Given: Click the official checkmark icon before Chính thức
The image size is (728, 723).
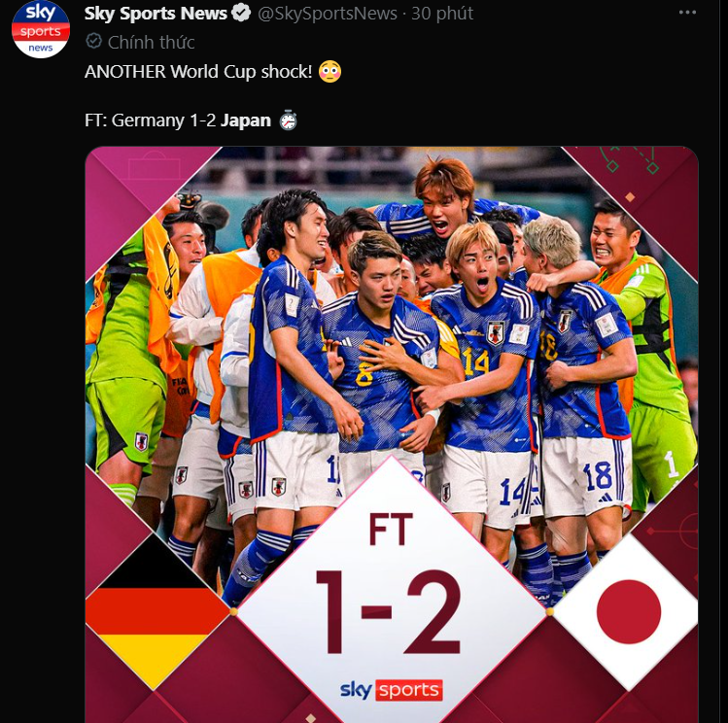Looking at the screenshot, I should click(93, 42).
